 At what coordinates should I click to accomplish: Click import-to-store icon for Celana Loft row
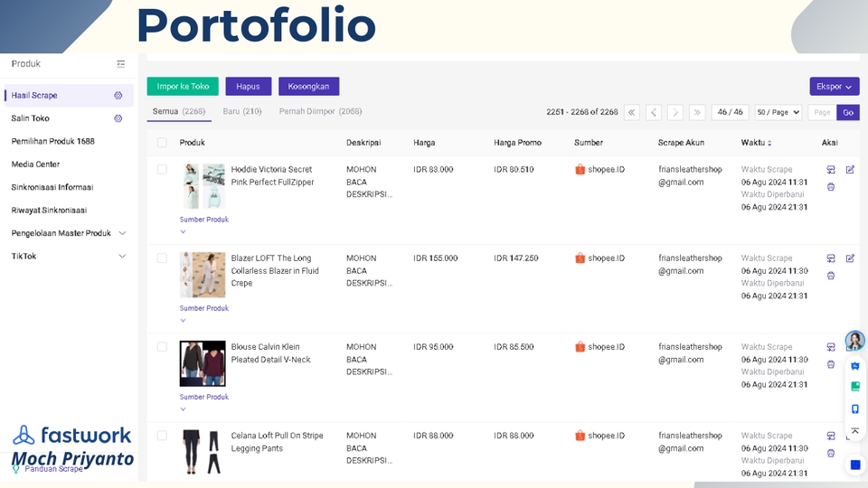(x=831, y=436)
